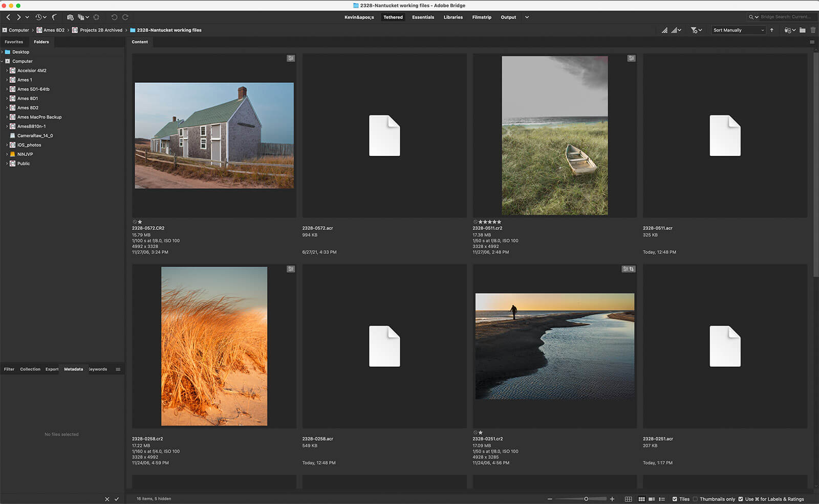Click the grid lock icon in the status bar
The image size is (819, 504).
pyautogui.click(x=628, y=499)
